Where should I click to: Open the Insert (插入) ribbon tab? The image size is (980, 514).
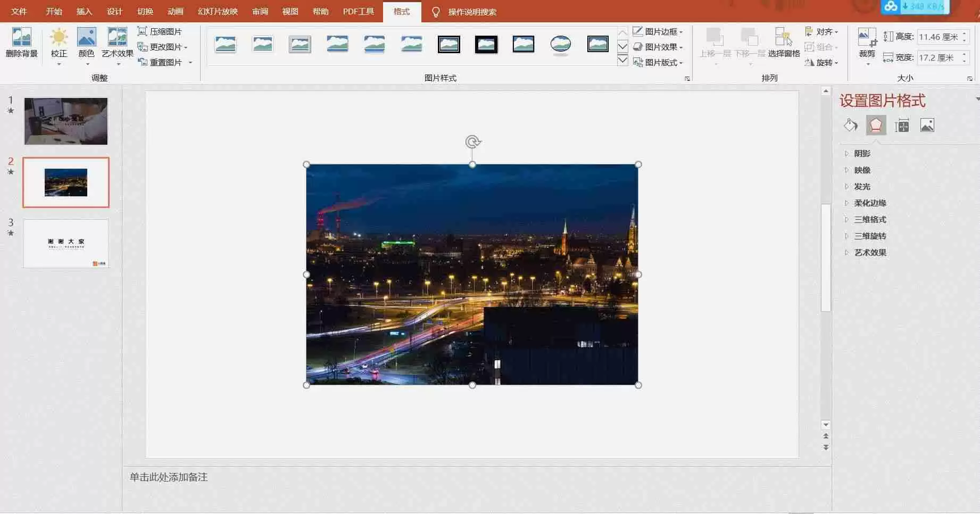pyautogui.click(x=84, y=12)
